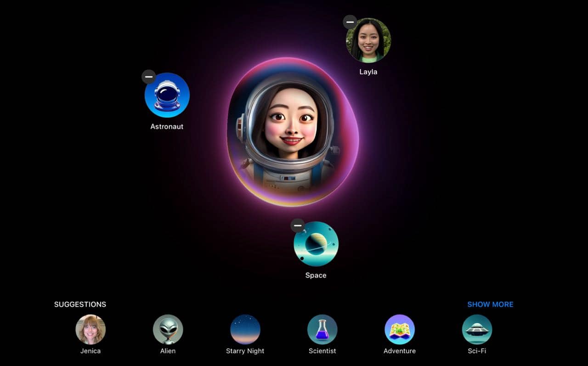Click the Astronaut helmet concept bubble
The width and height of the screenshot is (588, 366).
pyautogui.click(x=167, y=96)
